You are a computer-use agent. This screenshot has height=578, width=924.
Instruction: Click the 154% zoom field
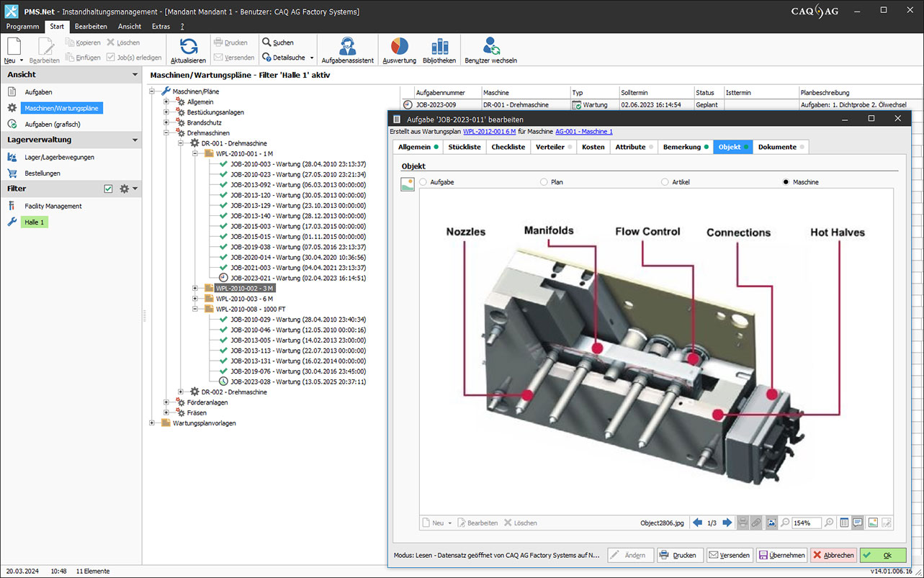click(x=807, y=523)
